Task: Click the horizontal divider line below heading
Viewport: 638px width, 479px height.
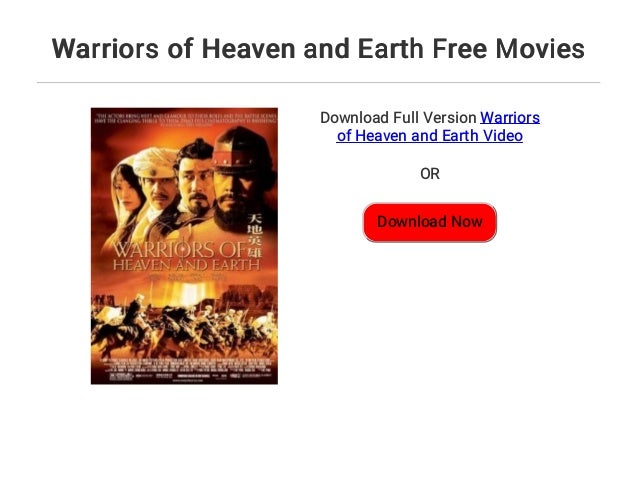Action: click(318, 83)
